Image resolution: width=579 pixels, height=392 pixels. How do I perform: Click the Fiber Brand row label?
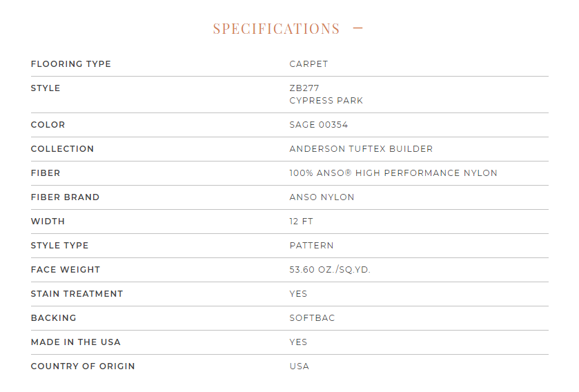[65, 197]
